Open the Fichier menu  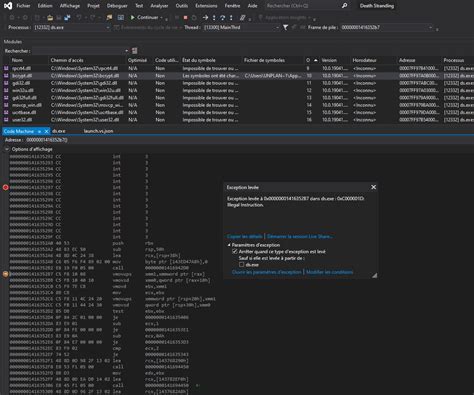[x=23, y=6]
